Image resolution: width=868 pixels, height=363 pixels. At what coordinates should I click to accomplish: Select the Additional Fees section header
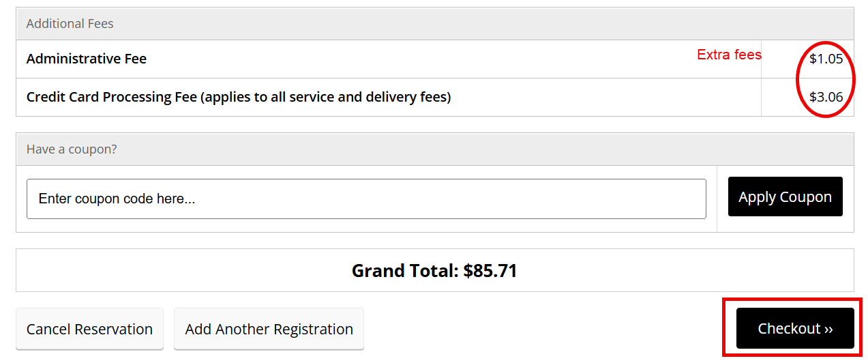coord(70,24)
